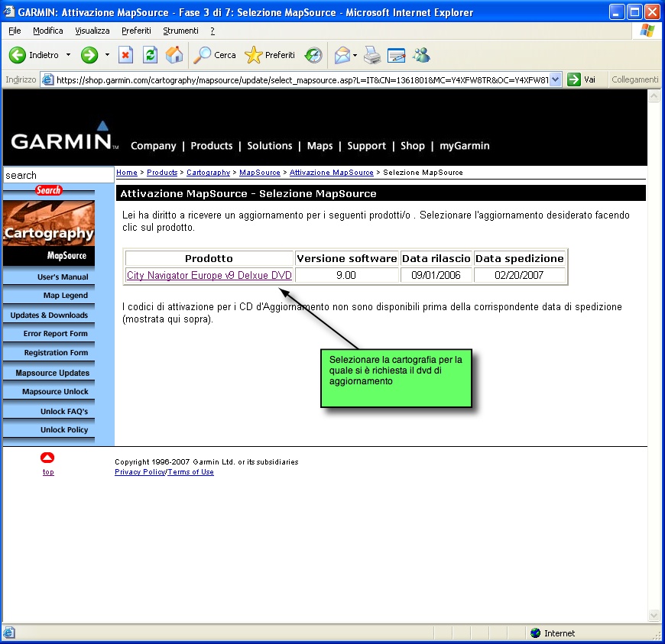Go to the Home page icon
665x644 pixels.
pyautogui.click(x=174, y=55)
